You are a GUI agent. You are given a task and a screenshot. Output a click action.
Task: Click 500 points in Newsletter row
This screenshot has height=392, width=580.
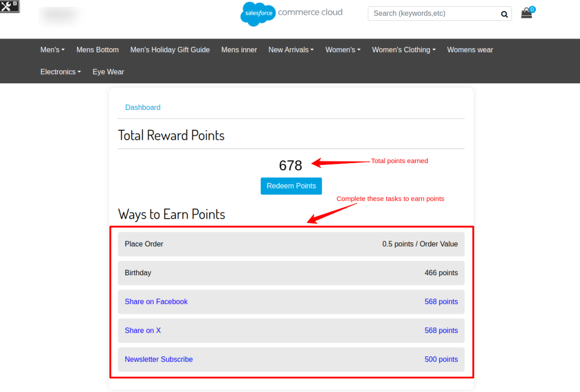point(441,360)
